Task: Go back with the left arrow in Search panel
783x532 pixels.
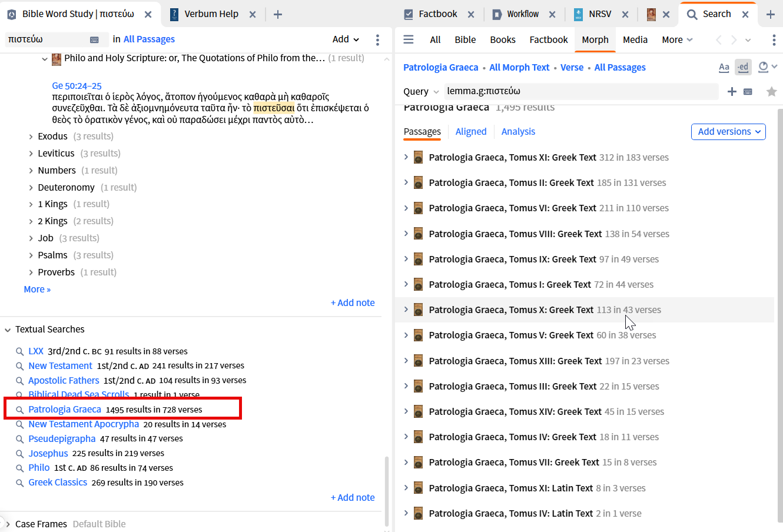Action: (x=718, y=39)
